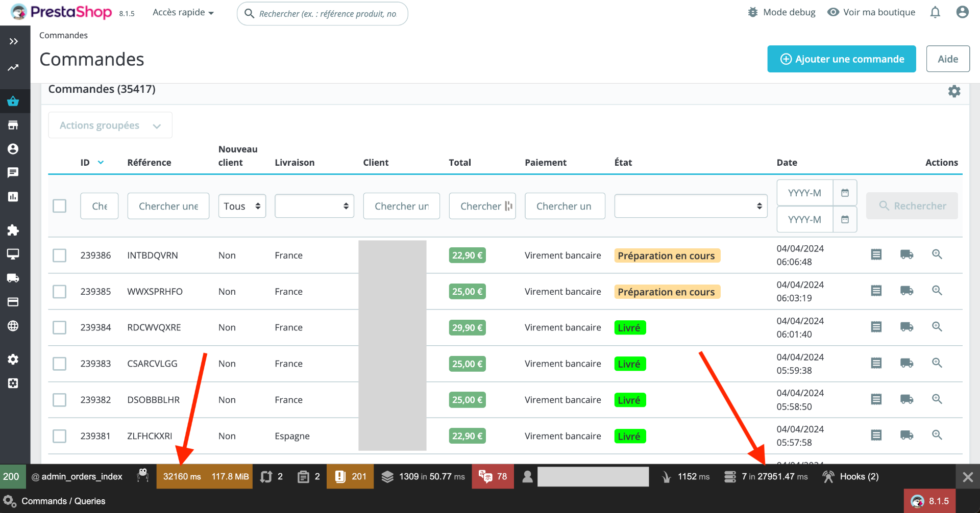The width and height of the screenshot is (980, 513).
Task: View invoice for order 239383
Action: tap(876, 363)
